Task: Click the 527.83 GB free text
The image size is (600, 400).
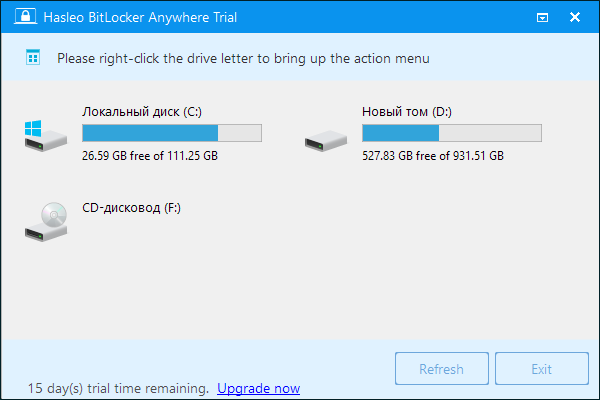Action: click(433, 156)
